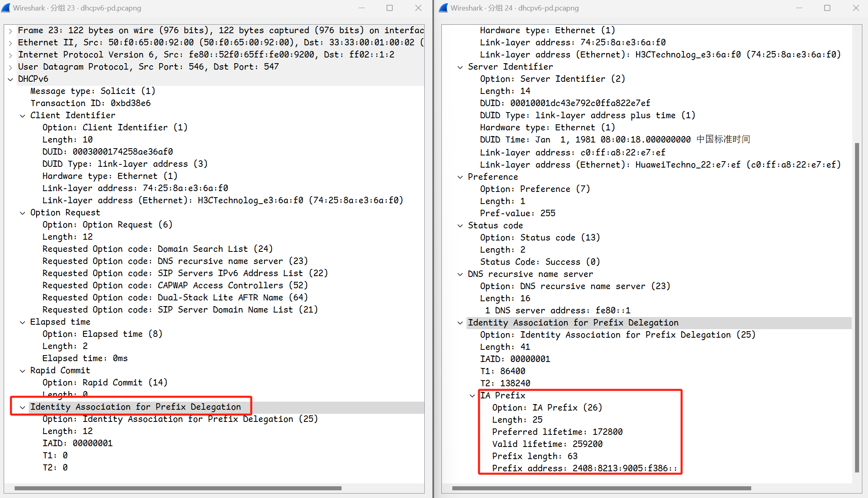Select Requested Option 'Dual-Stack Lite AFTR Name (64)'
This screenshot has width=868, height=498.
pyautogui.click(x=175, y=298)
